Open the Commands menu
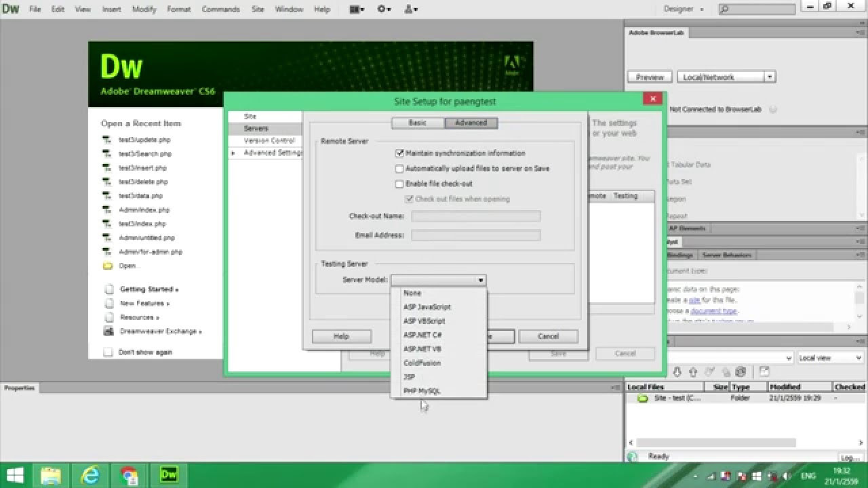The height and width of the screenshot is (488, 868). pyautogui.click(x=220, y=9)
